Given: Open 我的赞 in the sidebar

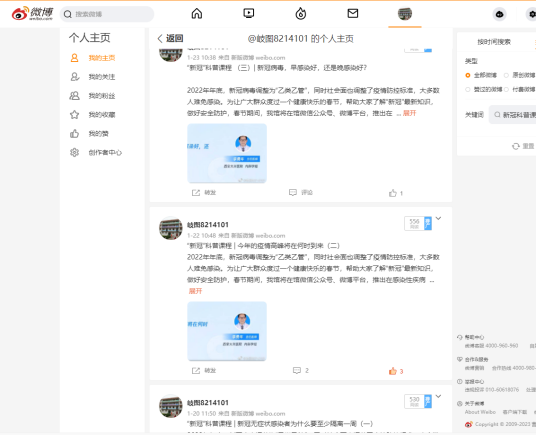Looking at the screenshot, I should point(98,134).
